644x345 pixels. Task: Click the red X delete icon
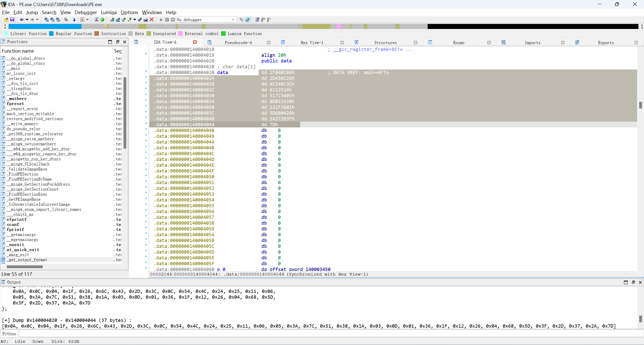tap(152, 20)
